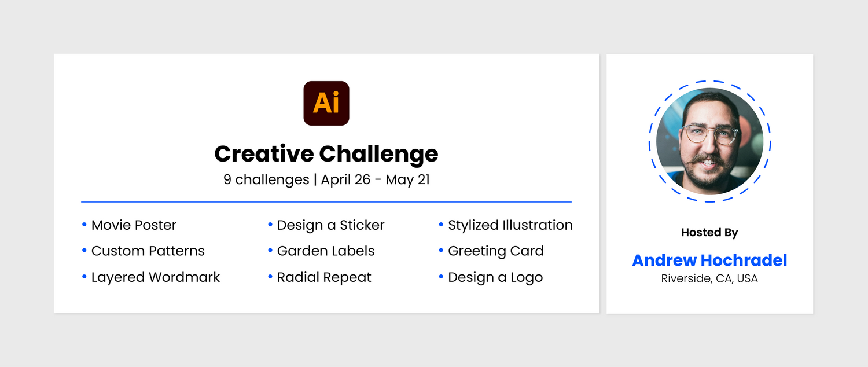Click the blue bullet beside Design a Logo
868x367 pixels.
441,276
